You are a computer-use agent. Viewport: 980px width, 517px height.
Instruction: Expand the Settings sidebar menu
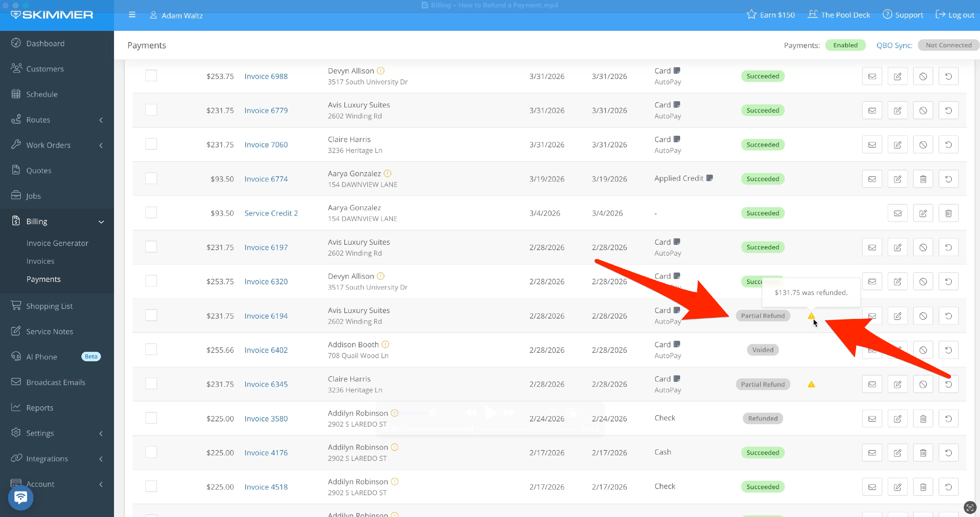101,433
